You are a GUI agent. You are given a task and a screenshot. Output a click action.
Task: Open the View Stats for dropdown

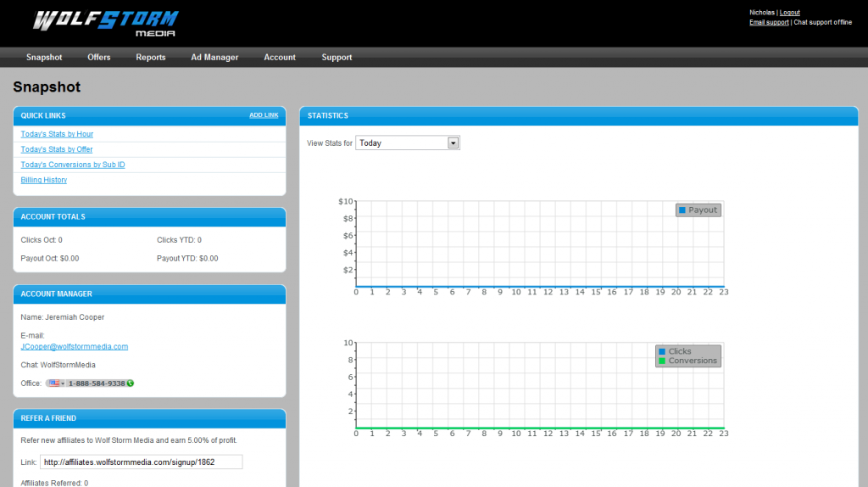pyautogui.click(x=453, y=143)
